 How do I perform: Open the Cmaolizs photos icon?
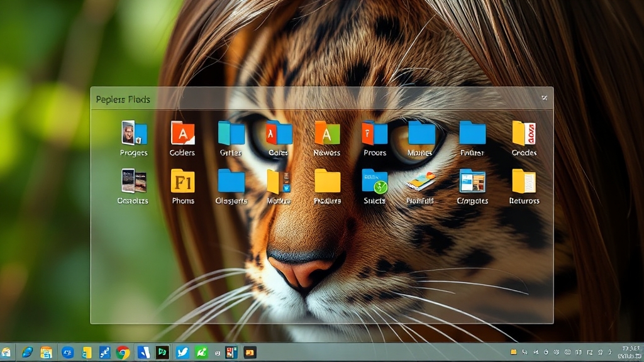(133, 181)
